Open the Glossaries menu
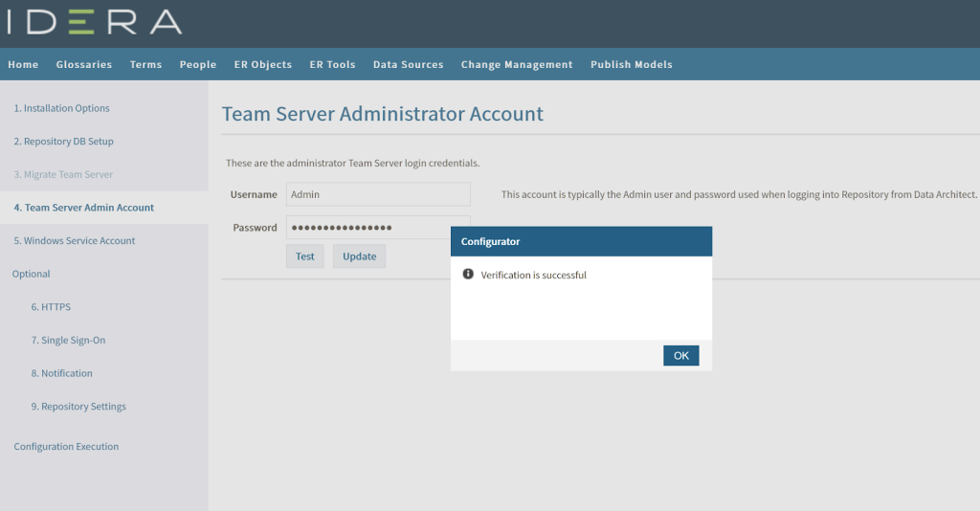Screen dimensions: 980x511 tap(84, 64)
